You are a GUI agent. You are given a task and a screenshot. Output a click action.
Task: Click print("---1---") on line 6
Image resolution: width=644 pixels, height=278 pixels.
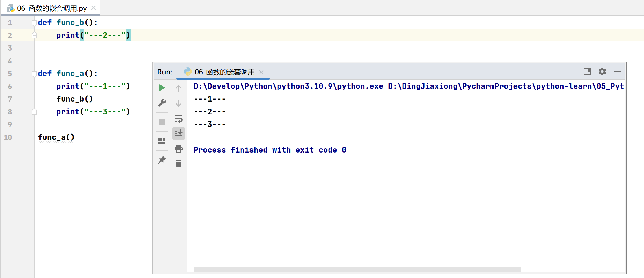(93, 86)
